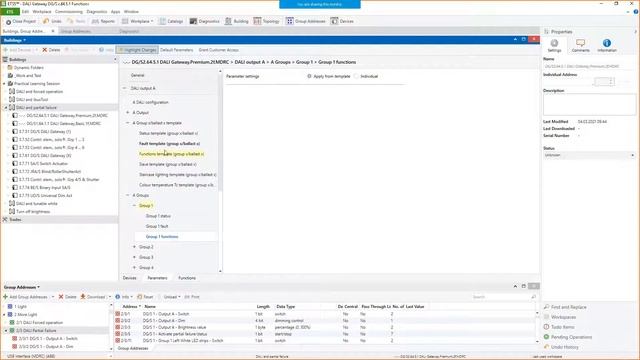
Task: Expand the 'Group 2' node
Action: pos(134,247)
